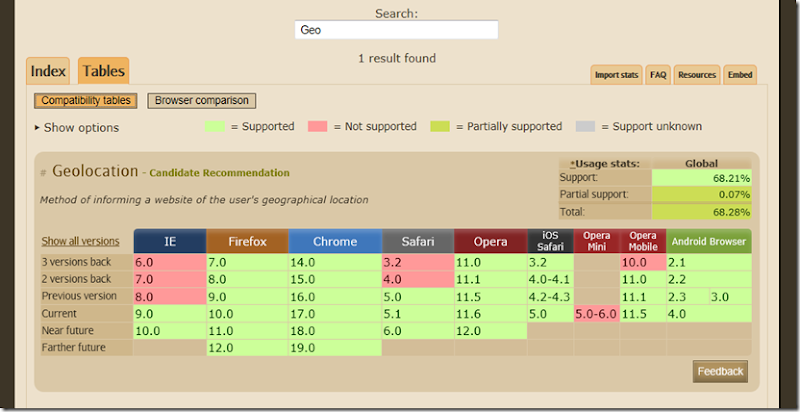Click the Candidate Recommendation status link
This screenshot has height=412, width=800.
click(x=219, y=173)
